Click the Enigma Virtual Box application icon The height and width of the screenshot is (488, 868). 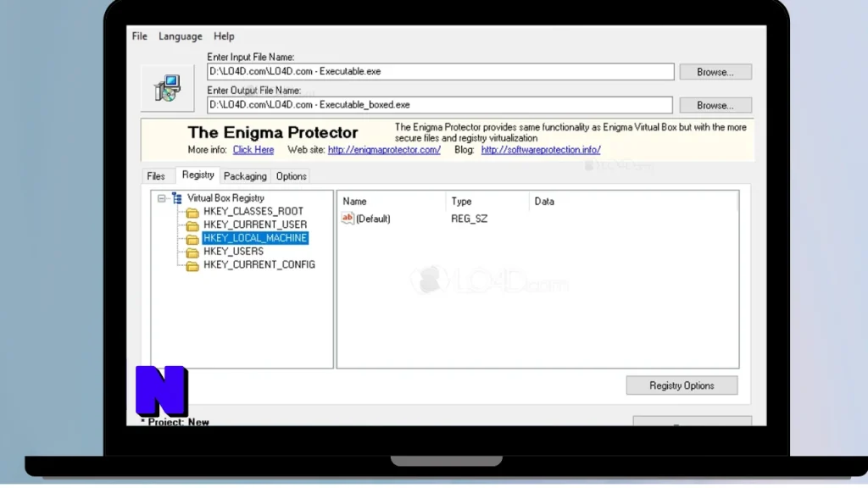[167, 88]
